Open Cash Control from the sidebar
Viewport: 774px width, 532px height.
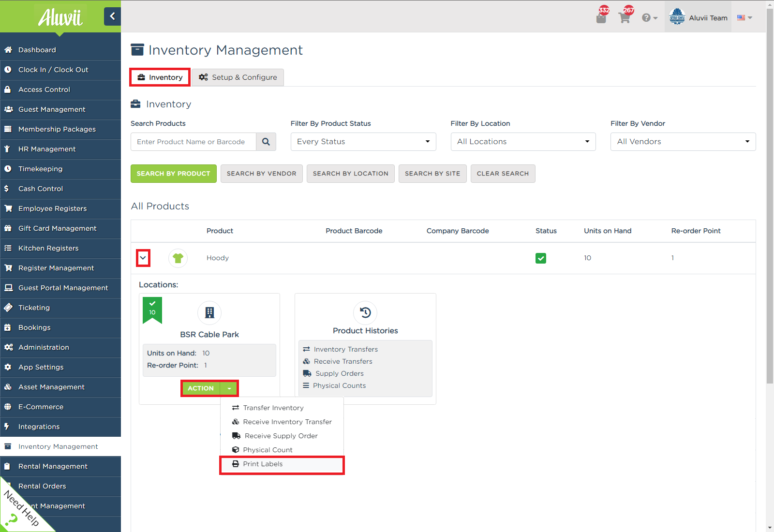[39, 189]
